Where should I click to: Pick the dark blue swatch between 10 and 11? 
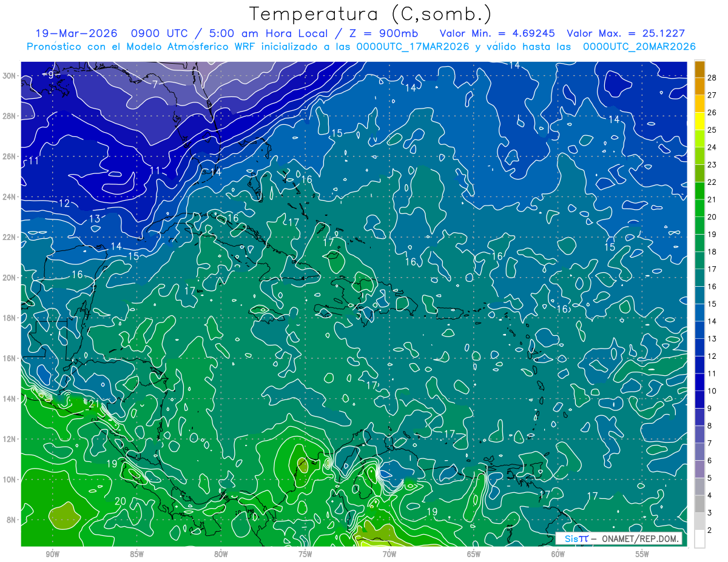[699, 382]
